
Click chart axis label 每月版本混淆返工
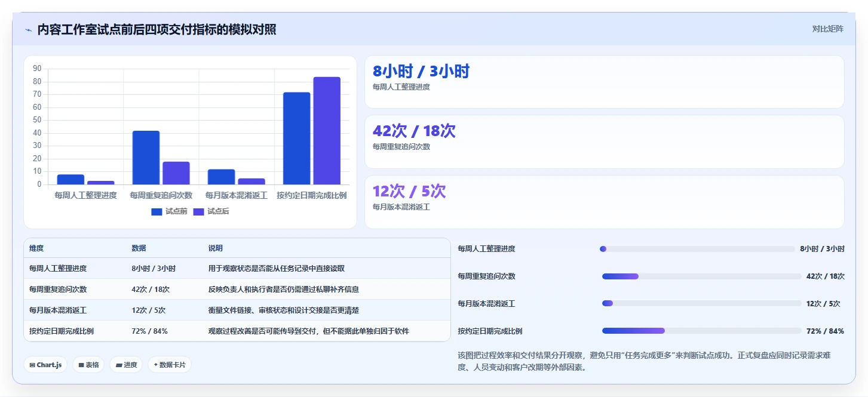tap(237, 195)
